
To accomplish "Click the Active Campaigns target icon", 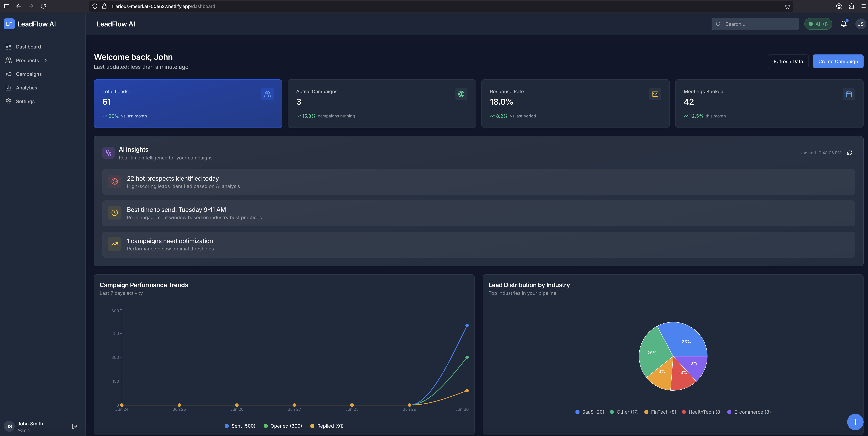I will tap(461, 94).
